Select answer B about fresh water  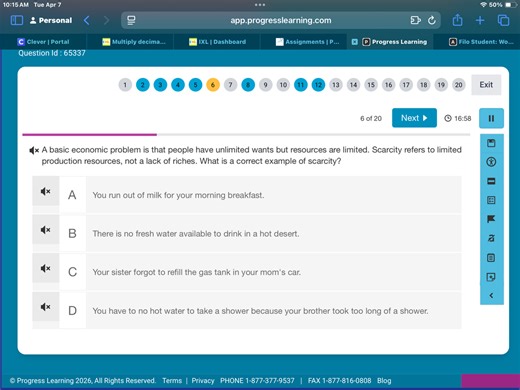pos(247,233)
